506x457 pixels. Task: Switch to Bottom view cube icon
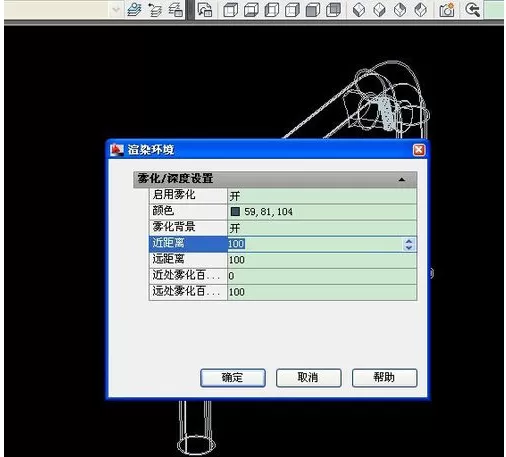coord(251,10)
